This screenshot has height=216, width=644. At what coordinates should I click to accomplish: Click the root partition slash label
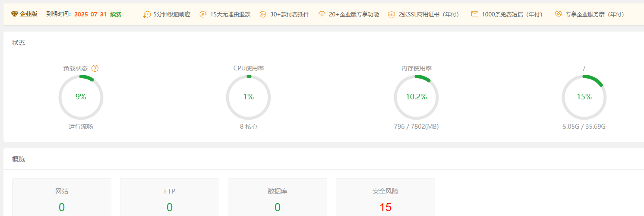coord(584,68)
